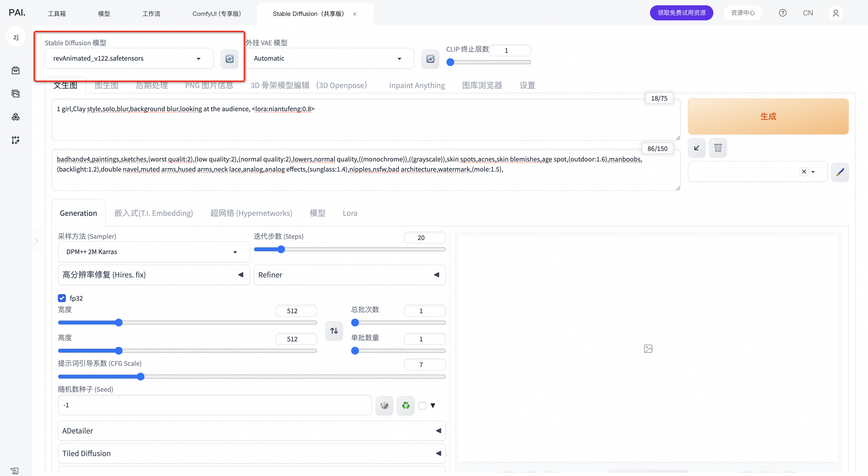
Task: Click the pencil edit styles icon
Action: click(x=840, y=172)
